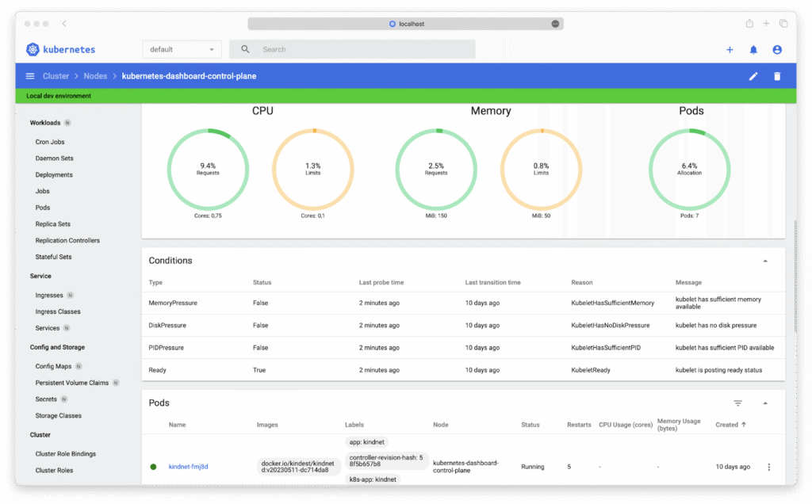812x504 pixels.
Task: Click the address bar reader icon
Action: coord(555,24)
